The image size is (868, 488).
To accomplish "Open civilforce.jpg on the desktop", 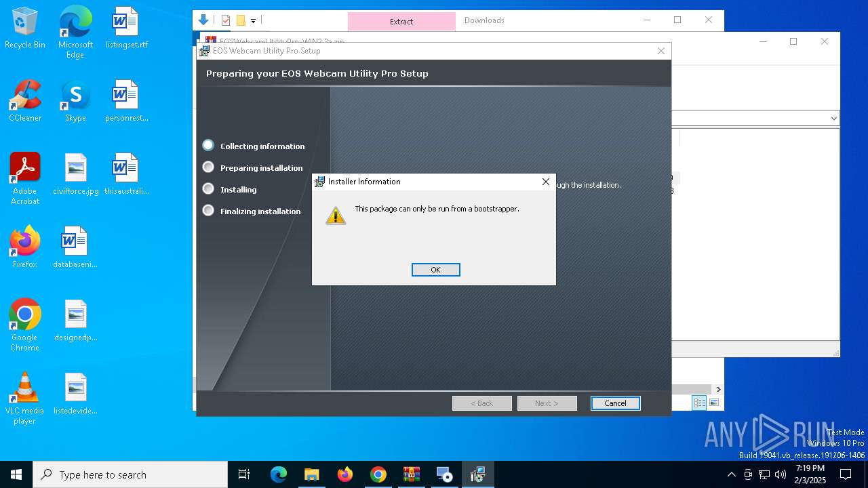I will tap(75, 175).
